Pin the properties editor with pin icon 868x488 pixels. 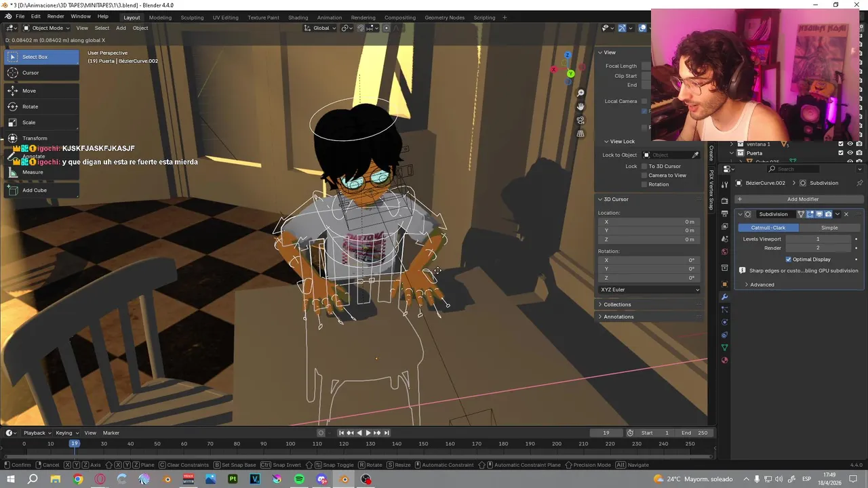(x=860, y=183)
